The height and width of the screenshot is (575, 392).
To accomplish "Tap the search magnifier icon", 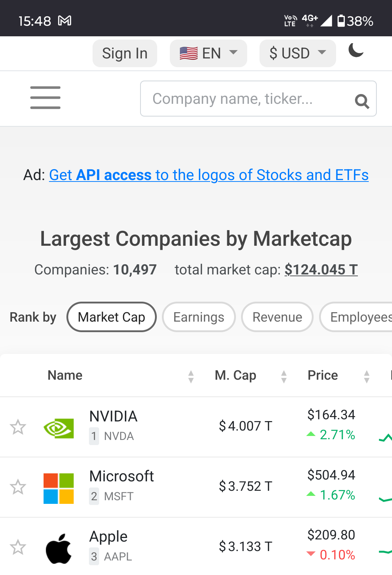I will (362, 101).
